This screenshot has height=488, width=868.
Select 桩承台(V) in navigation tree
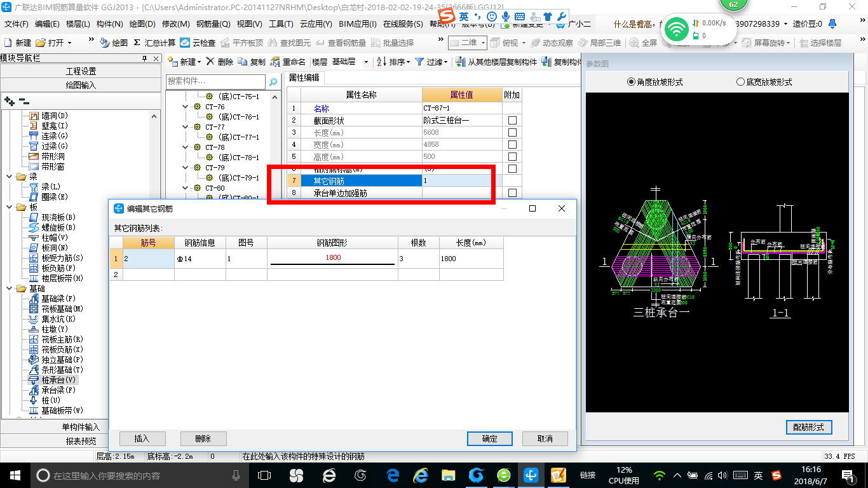coord(55,379)
